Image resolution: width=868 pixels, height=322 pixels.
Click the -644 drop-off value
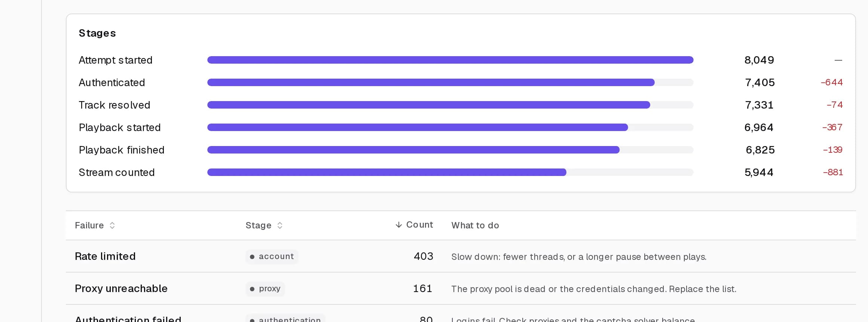pyautogui.click(x=832, y=82)
